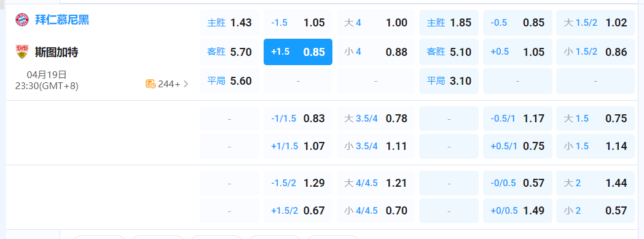The height and width of the screenshot is (239, 644).
Task: Select handicap -1/1.5 at 0.83
Action: click(x=298, y=119)
